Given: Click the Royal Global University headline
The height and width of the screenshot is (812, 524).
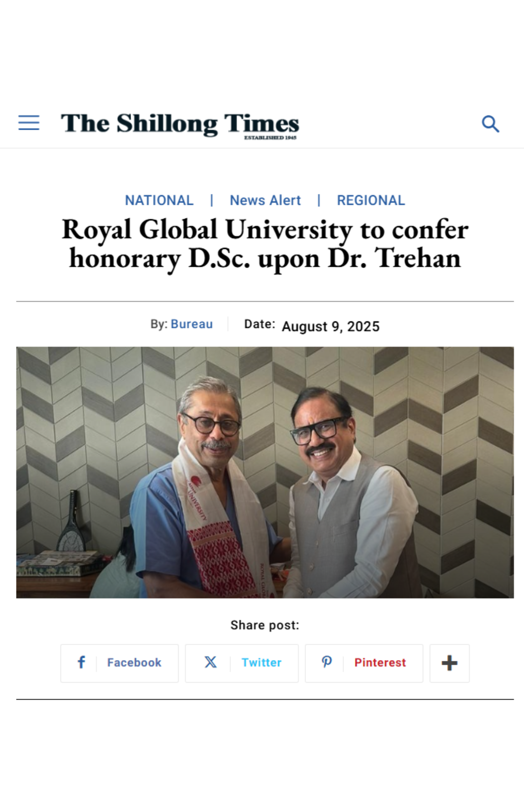Looking at the screenshot, I should pyautogui.click(x=265, y=244).
